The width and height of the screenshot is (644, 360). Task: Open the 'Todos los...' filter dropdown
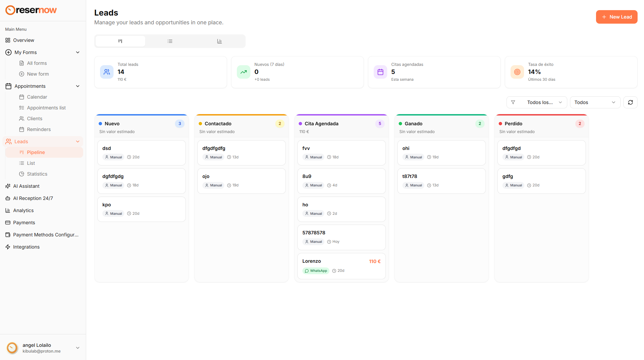coord(537,102)
